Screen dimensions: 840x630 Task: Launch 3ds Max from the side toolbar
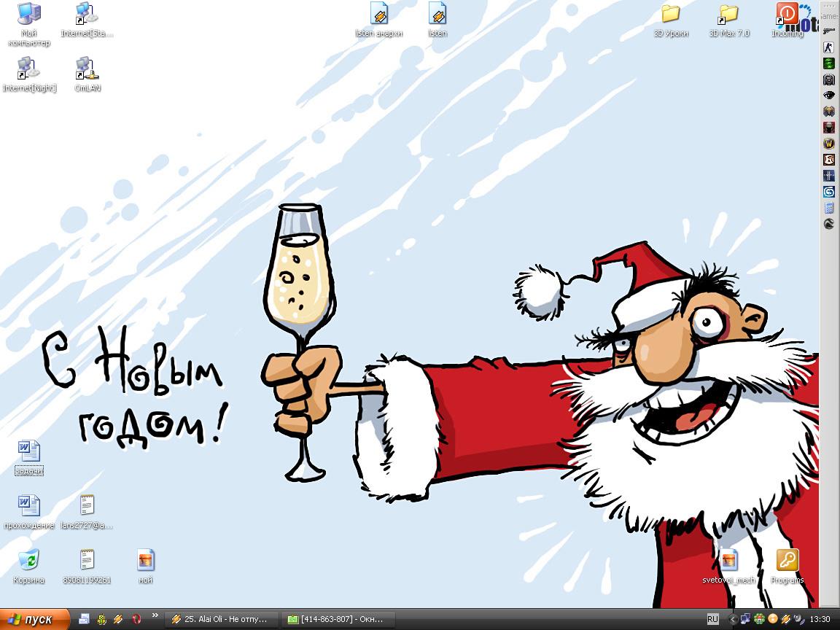(x=829, y=192)
